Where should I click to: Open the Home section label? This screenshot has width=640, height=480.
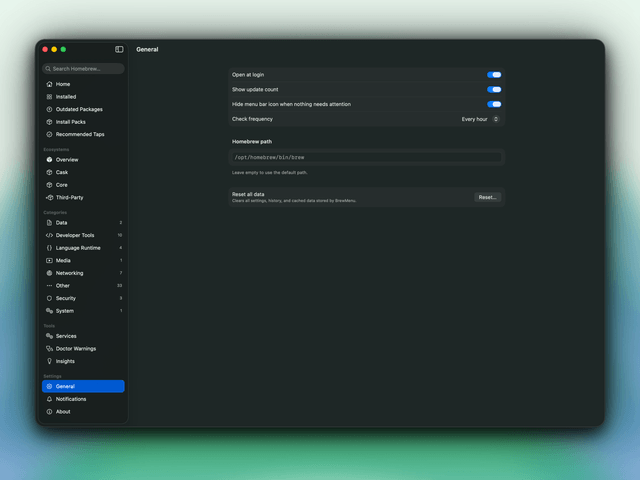click(x=63, y=84)
